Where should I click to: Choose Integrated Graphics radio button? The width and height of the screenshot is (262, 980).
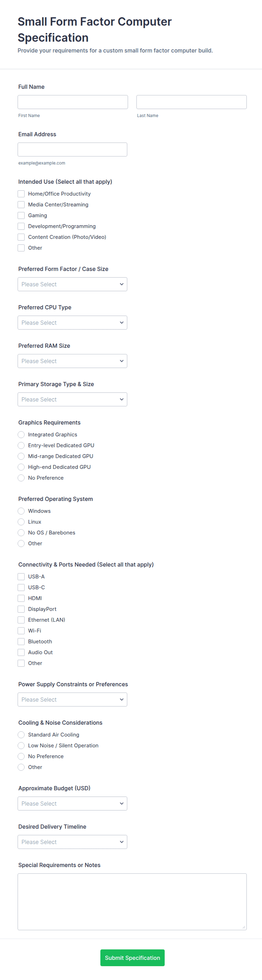[x=21, y=435]
